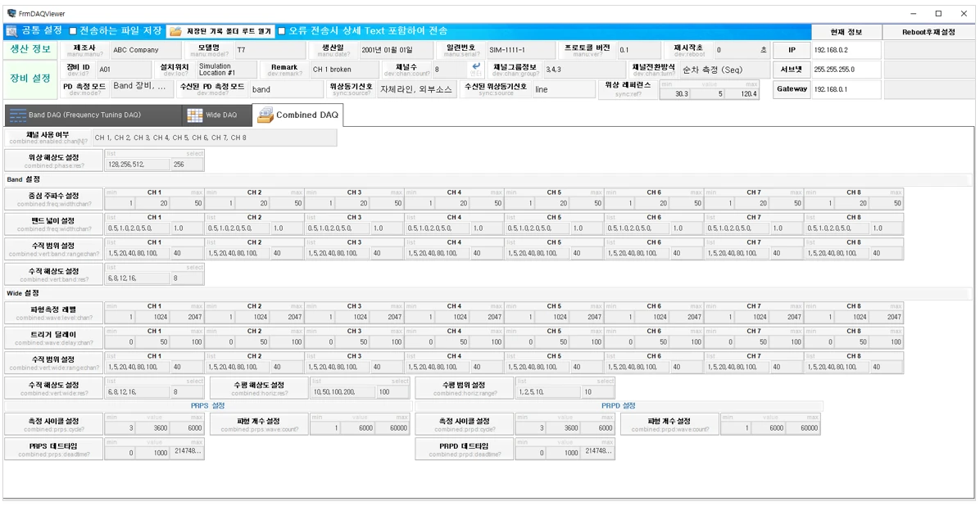Click the 서브넷 button

(792, 70)
